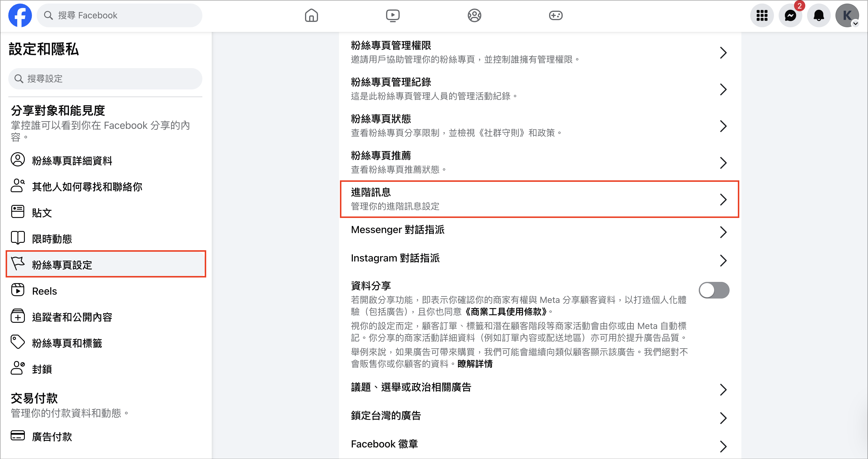The image size is (868, 459).
Task: Open Messenger chat icon
Action: pos(790,15)
